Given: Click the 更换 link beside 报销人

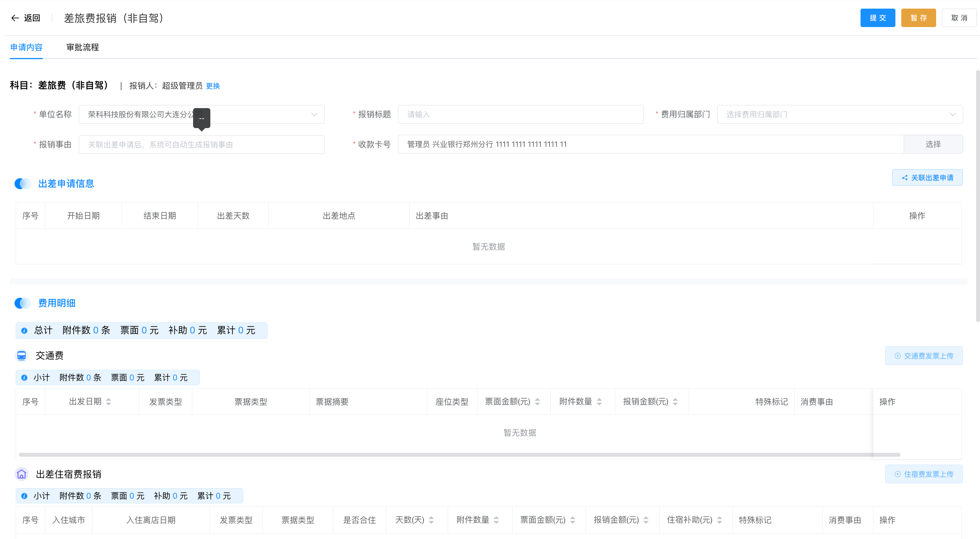Looking at the screenshot, I should (x=213, y=86).
